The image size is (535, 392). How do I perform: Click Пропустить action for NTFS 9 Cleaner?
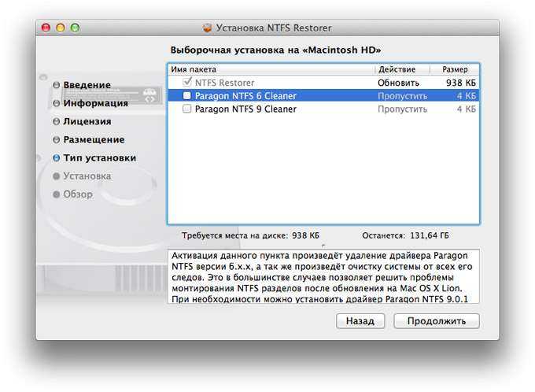(402, 109)
